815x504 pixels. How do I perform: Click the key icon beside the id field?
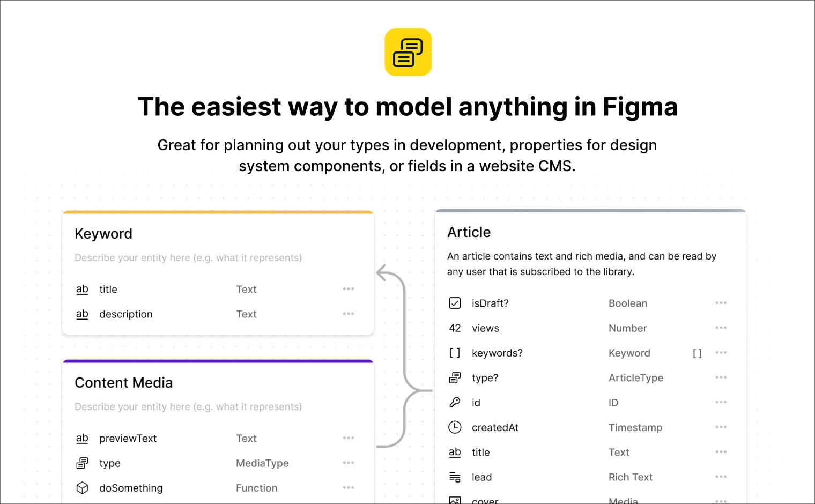click(454, 402)
